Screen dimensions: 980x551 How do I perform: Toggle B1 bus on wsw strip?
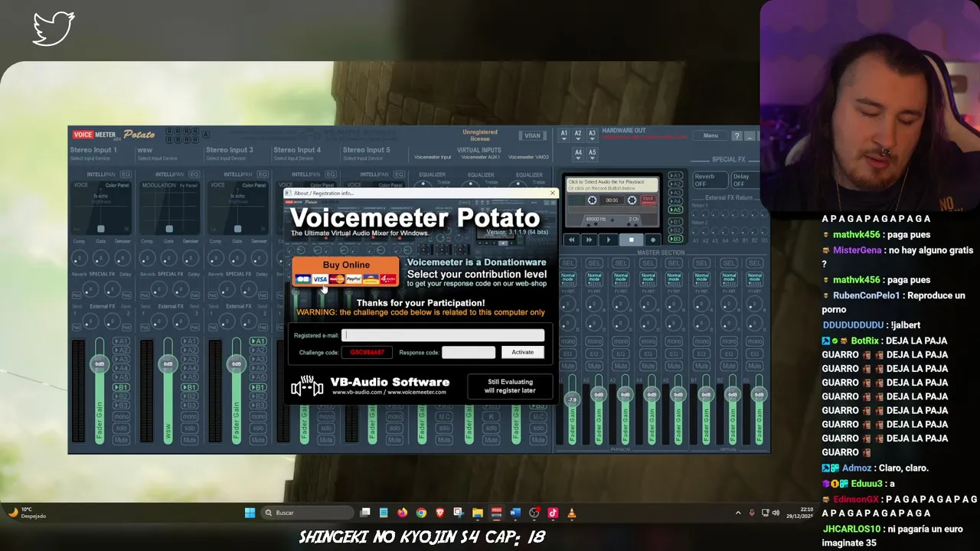click(189, 387)
